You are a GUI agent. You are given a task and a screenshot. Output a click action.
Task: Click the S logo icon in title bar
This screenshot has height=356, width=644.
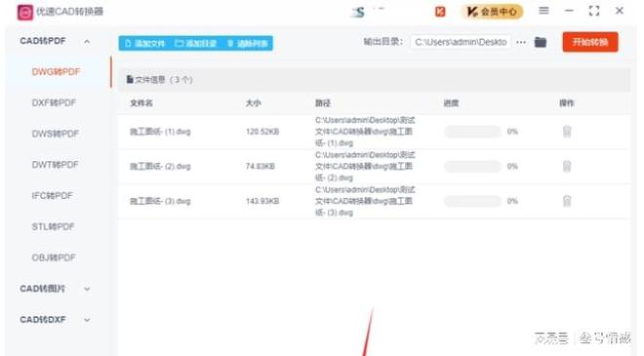click(x=358, y=13)
